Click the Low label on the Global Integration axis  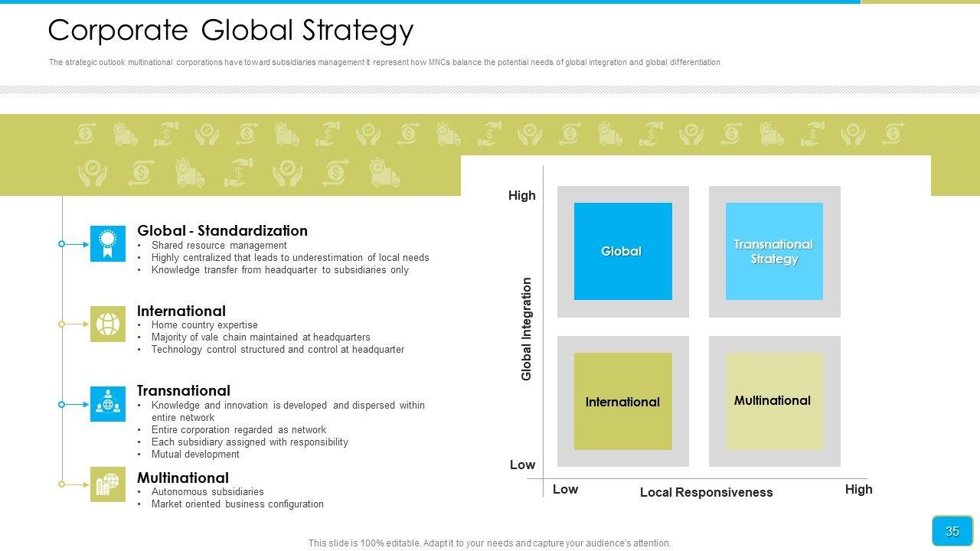523,465
